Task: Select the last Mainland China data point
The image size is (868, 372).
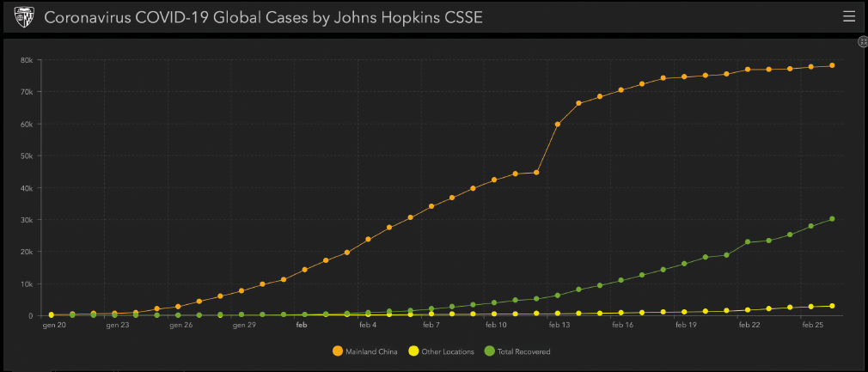Action: pos(832,65)
